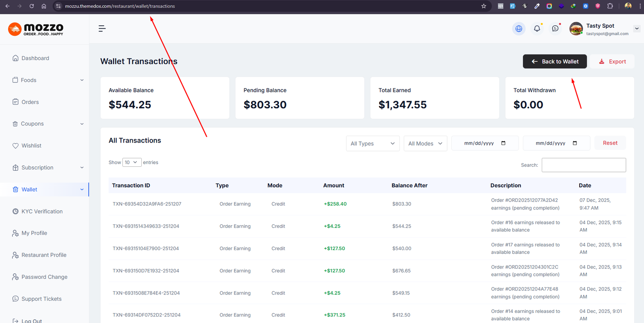Change the show entries count dropdown
Screen dimensions: 644x323
pyautogui.click(x=131, y=162)
